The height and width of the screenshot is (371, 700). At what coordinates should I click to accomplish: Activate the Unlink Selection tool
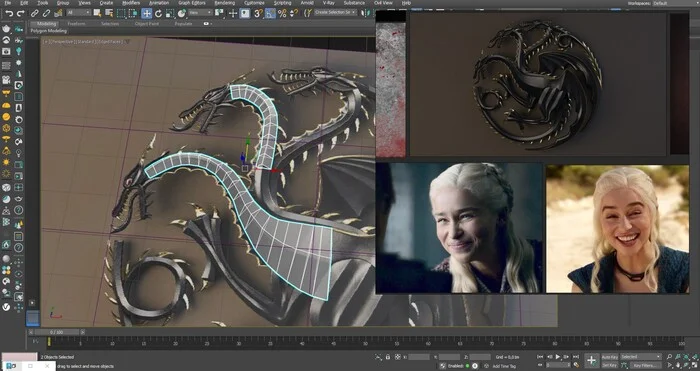[x=46, y=13]
